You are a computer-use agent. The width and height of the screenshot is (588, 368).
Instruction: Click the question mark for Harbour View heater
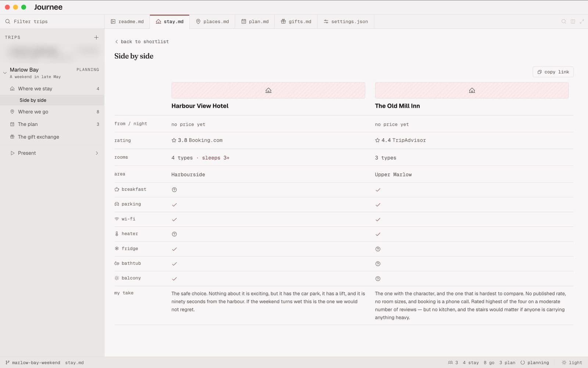[174, 234]
